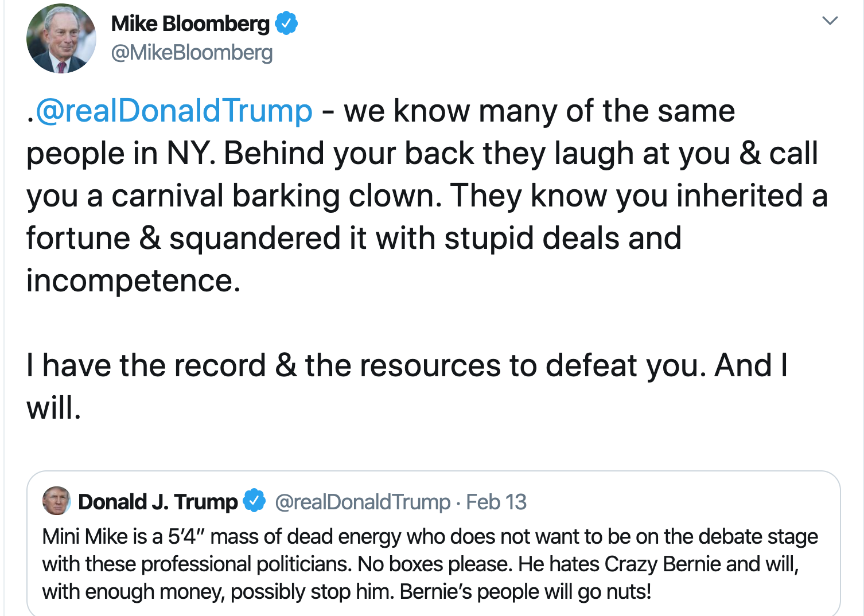Select the Donald J. Trump name in quote

pyautogui.click(x=158, y=502)
